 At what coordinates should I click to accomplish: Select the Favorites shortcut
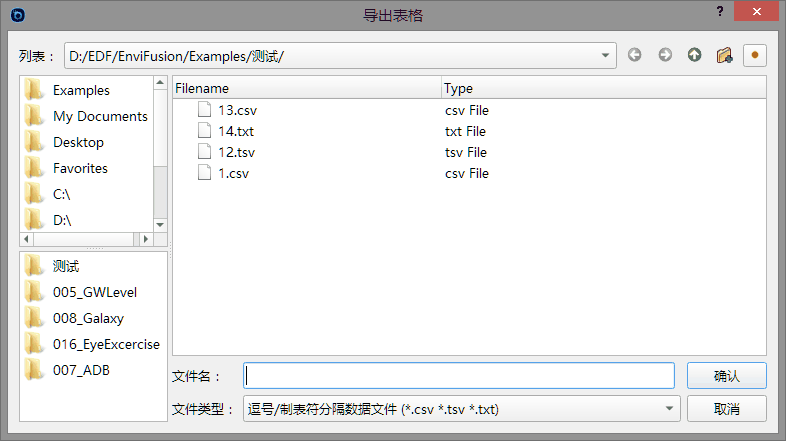80,168
